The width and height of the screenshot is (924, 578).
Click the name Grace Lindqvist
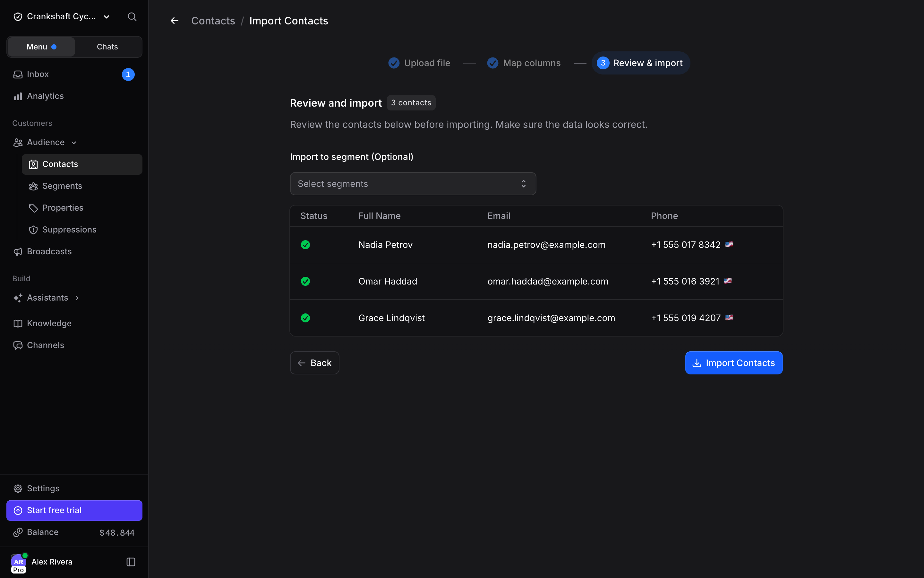pos(391,318)
